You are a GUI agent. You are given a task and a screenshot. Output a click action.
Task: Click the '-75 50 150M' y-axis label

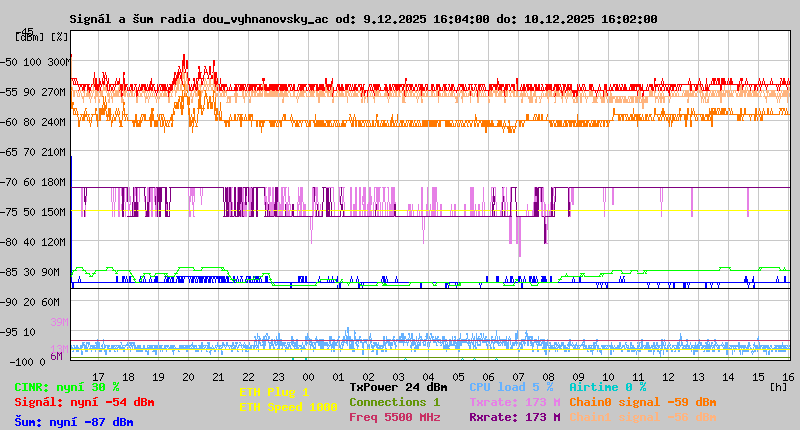click(34, 212)
